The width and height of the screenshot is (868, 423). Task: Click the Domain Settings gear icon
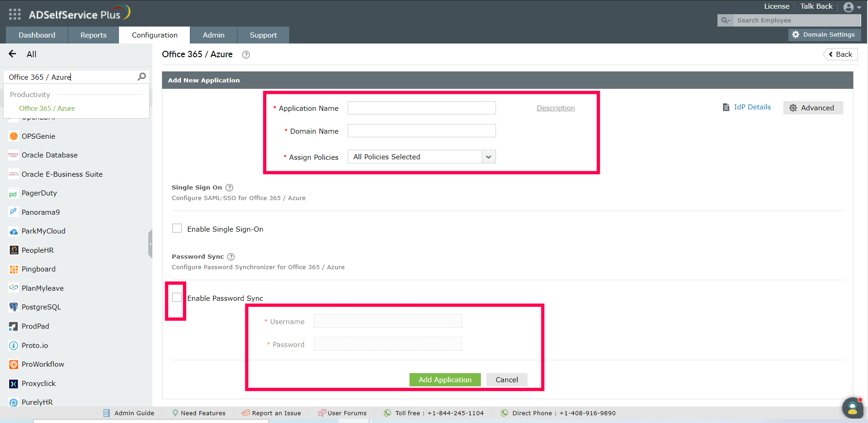tap(796, 35)
